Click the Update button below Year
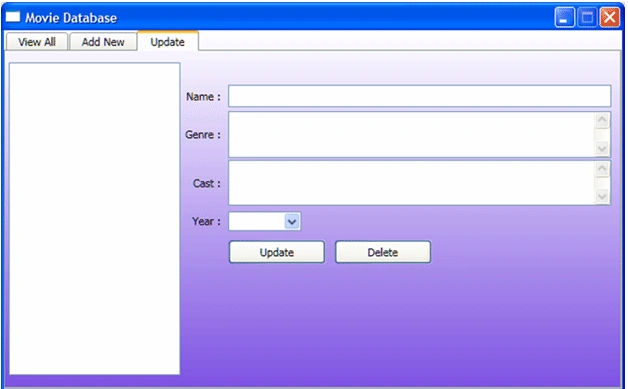 pyautogui.click(x=277, y=252)
